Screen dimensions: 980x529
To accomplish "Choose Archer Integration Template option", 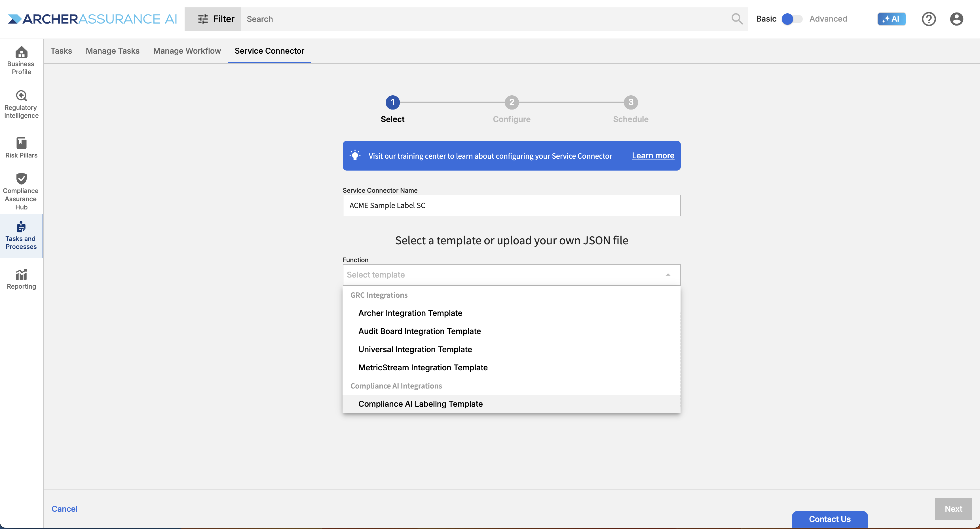I will point(511,313).
